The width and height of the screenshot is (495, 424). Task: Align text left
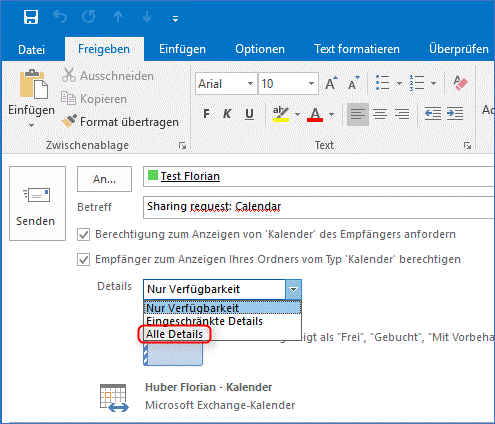click(x=358, y=114)
